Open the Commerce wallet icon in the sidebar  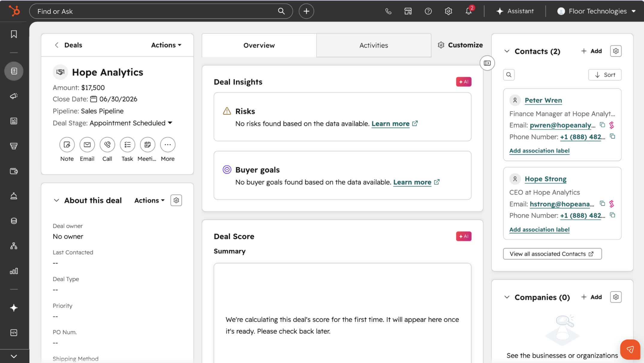[x=14, y=171]
